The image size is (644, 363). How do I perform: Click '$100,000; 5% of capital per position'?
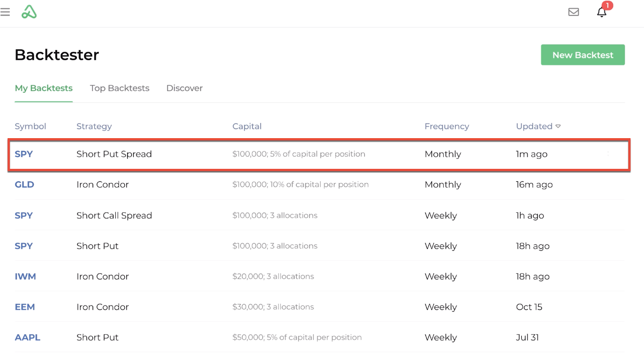pyautogui.click(x=299, y=154)
